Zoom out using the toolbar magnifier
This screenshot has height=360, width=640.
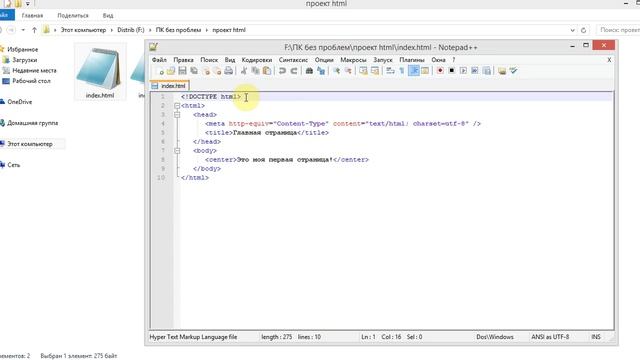tap(348, 71)
